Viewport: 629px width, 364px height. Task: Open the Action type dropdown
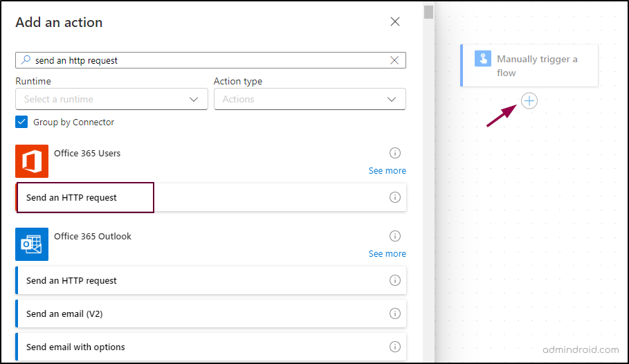pyautogui.click(x=309, y=99)
